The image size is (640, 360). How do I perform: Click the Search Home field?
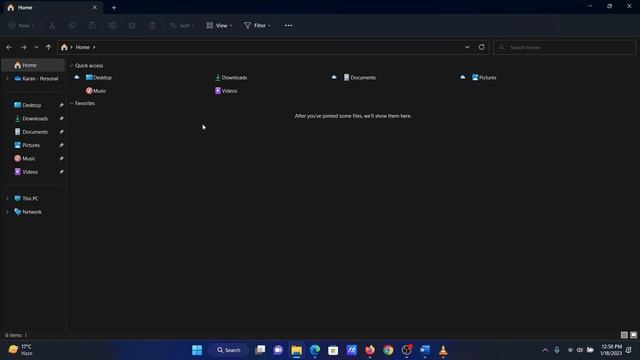click(564, 47)
